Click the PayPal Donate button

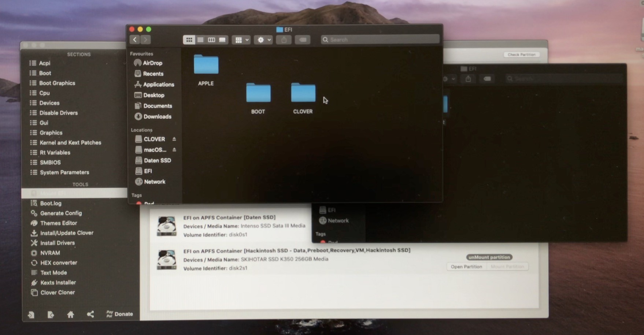point(120,314)
